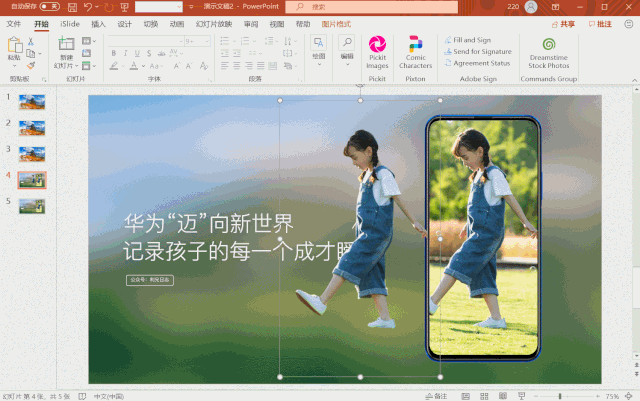Image resolution: width=640 pixels, height=401 pixels.
Task: Click the zoom in plus button
Action: (598, 396)
